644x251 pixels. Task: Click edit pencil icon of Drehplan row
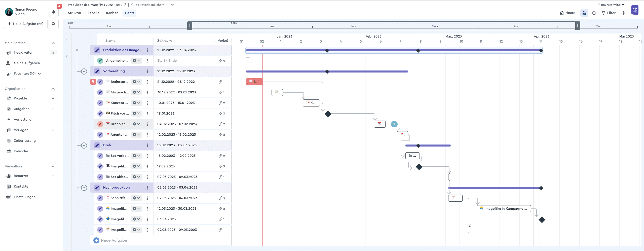point(100,124)
